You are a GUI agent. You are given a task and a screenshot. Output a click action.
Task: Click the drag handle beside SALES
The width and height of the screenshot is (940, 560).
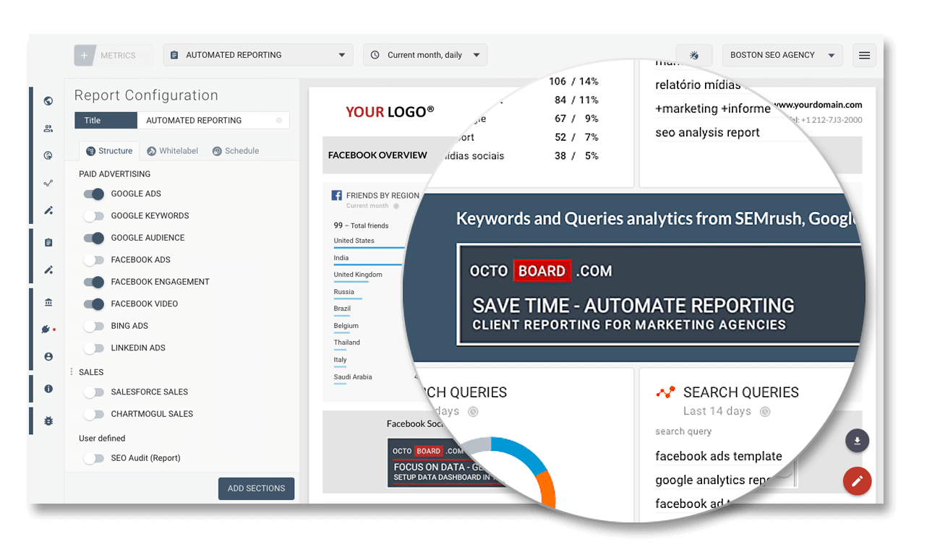click(x=71, y=372)
